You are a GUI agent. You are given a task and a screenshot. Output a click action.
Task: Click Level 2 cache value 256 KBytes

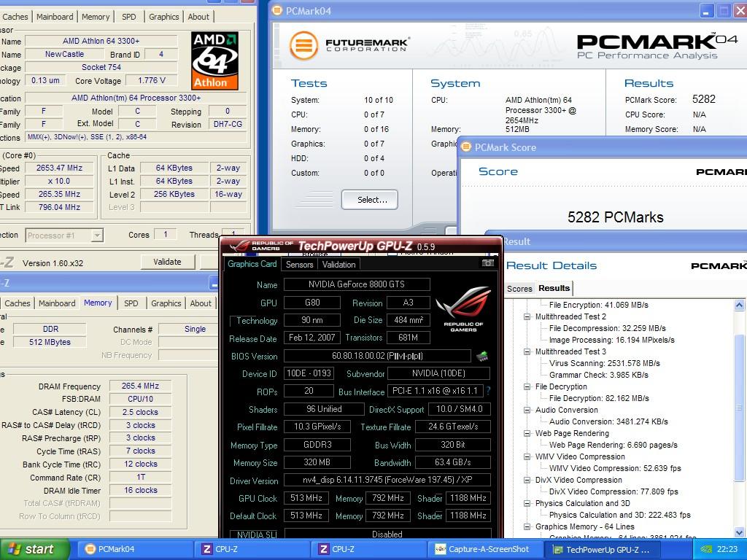(x=174, y=194)
